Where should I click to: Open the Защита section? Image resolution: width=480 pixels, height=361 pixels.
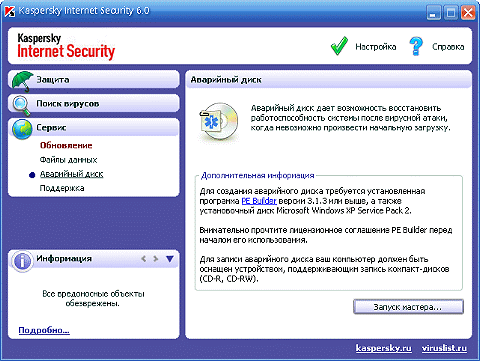click(94, 80)
